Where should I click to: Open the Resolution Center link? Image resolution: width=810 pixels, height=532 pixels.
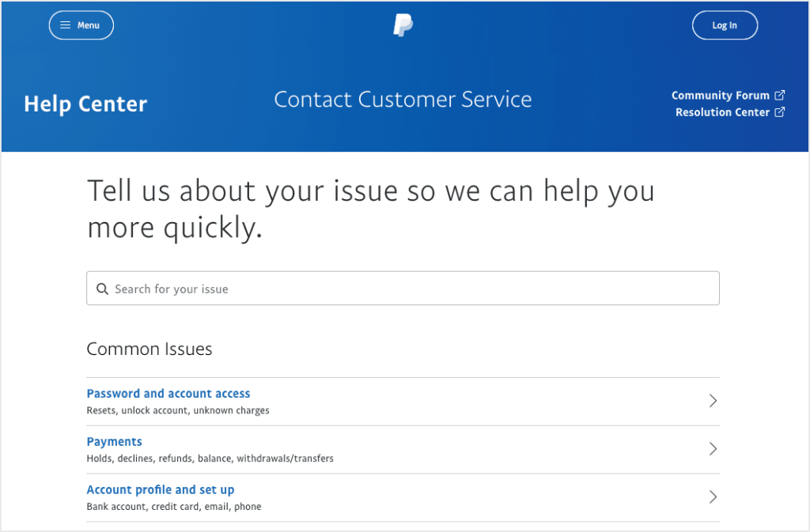coord(722,111)
